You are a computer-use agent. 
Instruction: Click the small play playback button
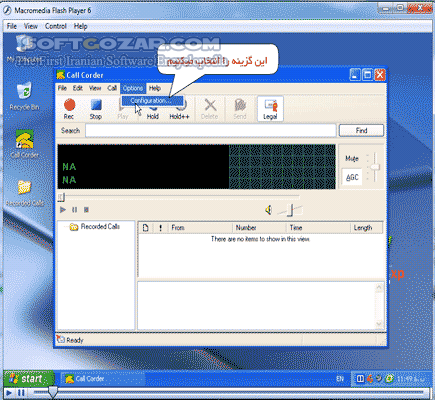point(62,210)
